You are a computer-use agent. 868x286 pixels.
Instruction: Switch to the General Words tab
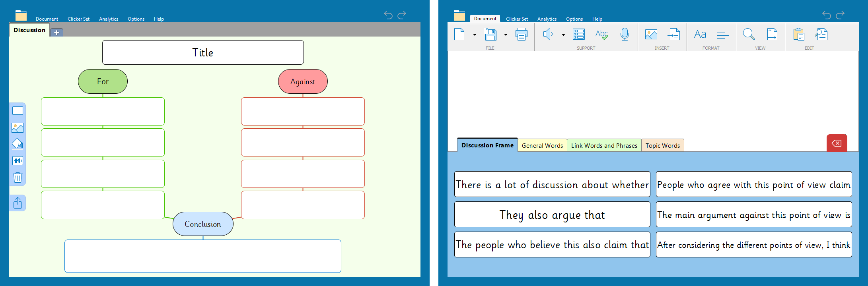[542, 145]
